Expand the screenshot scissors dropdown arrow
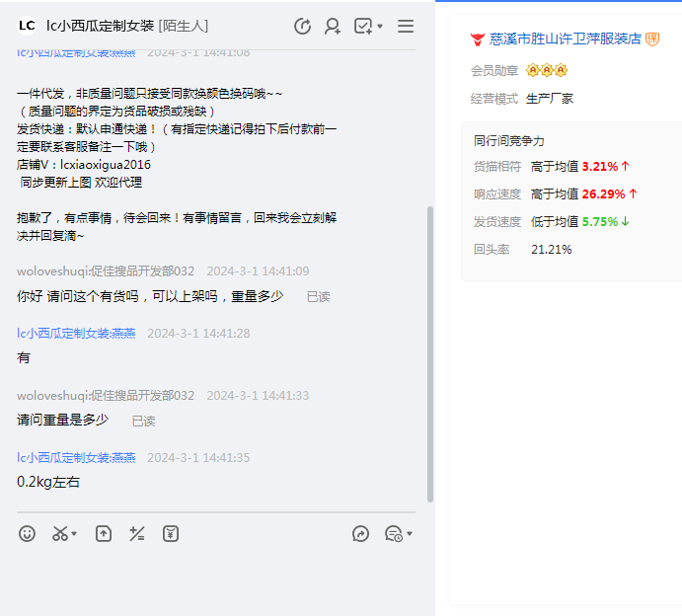The image size is (682, 616). [x=74, y=535]
